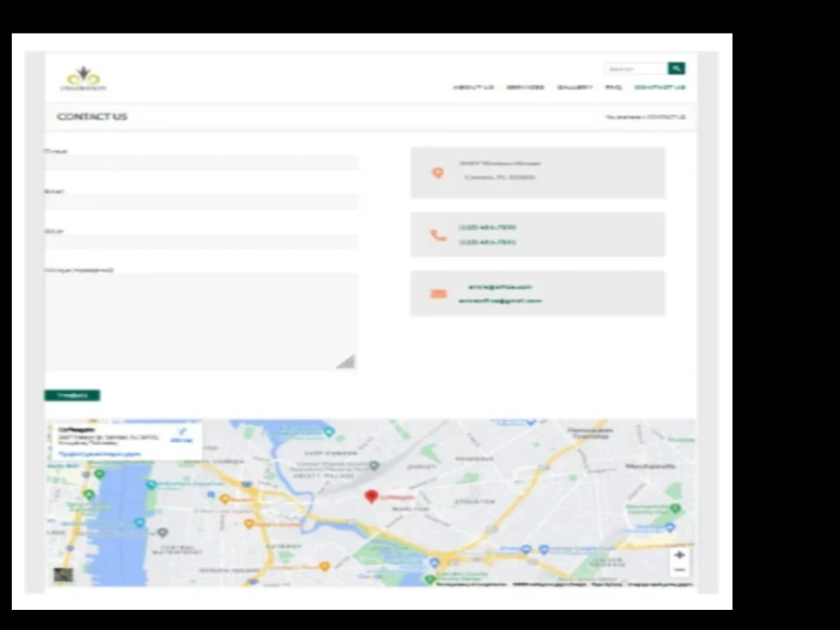This screenshot has height=630, width=840.
Task: Click inside the large message textarea
Action: tap(201, 322)
